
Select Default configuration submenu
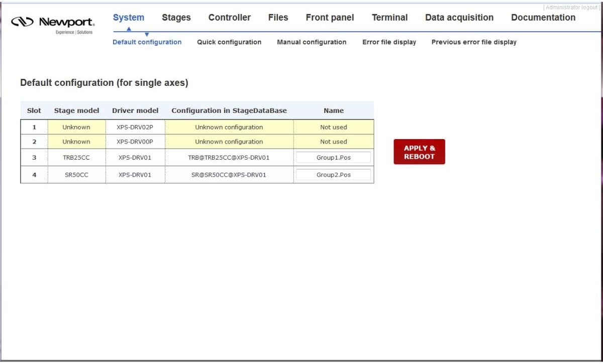(147, 42)
